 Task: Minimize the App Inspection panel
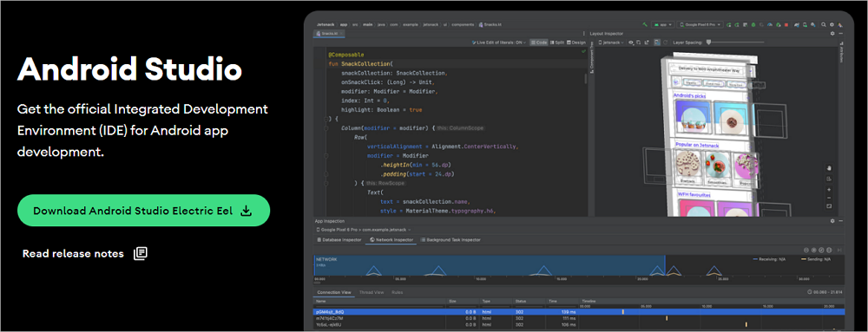841,221
